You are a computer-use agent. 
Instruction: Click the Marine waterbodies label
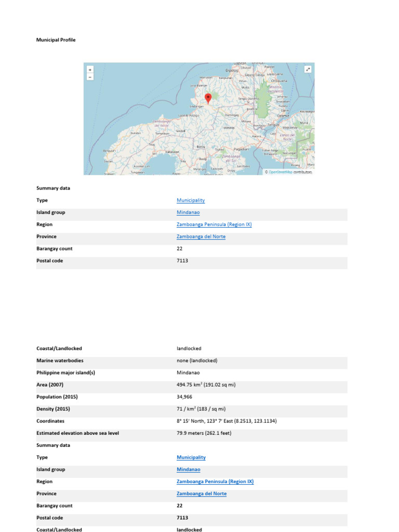[x=60, y=361]
